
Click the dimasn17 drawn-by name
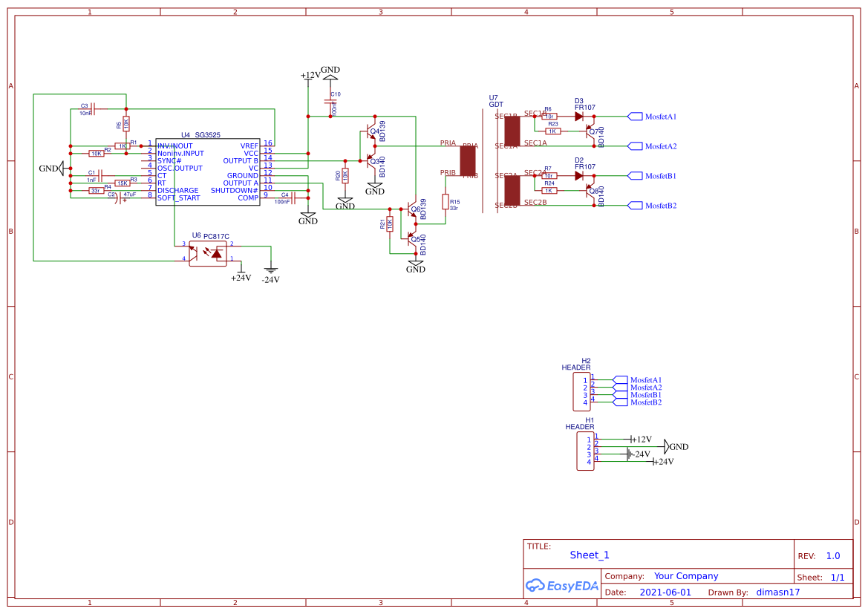777,592
